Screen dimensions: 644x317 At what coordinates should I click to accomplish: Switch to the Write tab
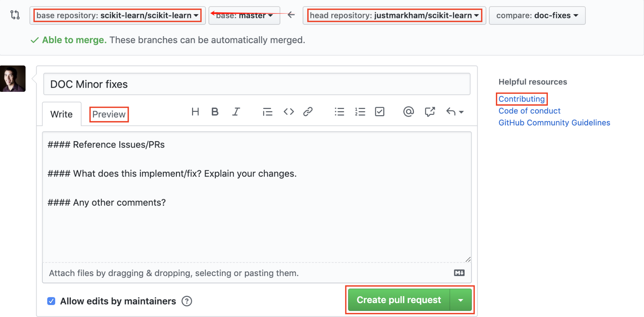click(x=61, y=114)
